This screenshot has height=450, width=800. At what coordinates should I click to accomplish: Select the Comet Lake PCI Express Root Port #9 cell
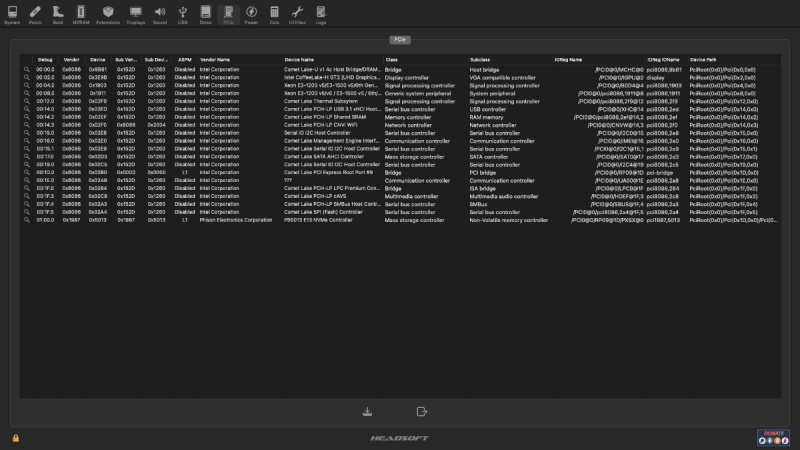tap(328, 172)
